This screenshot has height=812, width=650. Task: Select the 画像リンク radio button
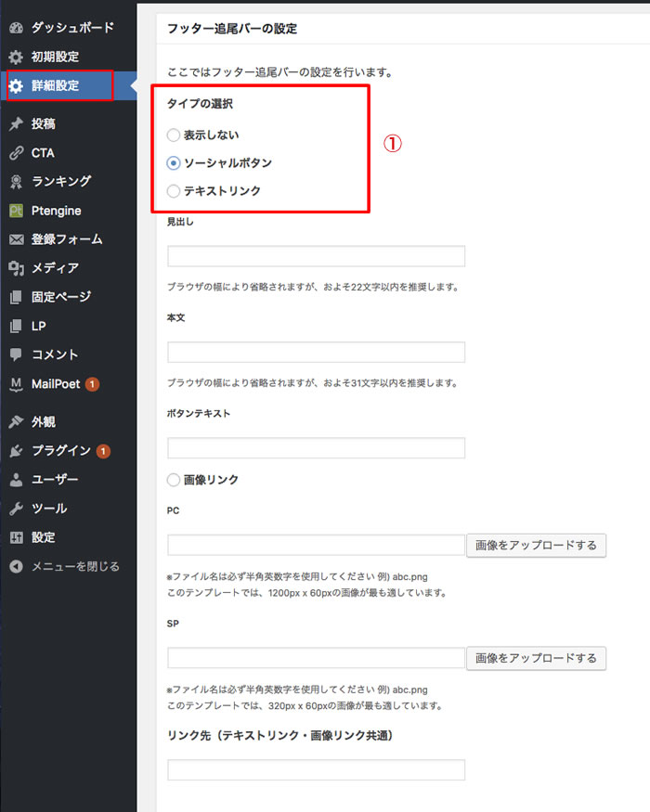(x=174, y=480)
